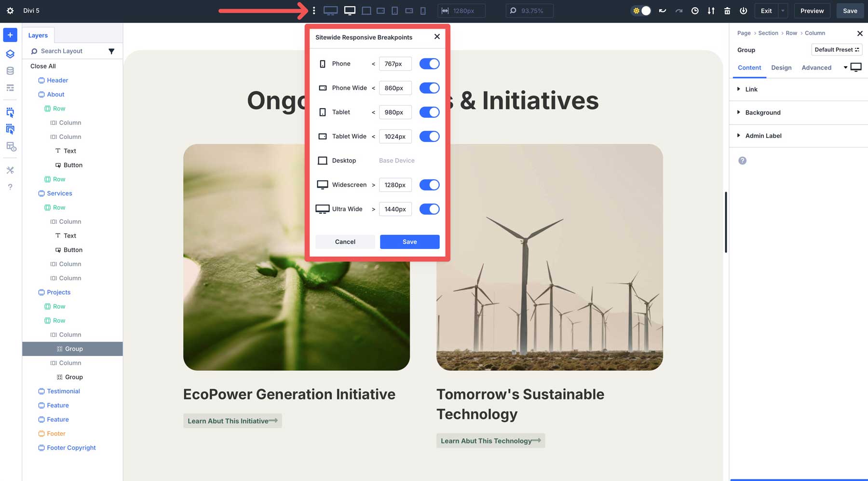Open the Exit dropdown arrow
The height and width of the screenshot is (481, 868).
[x=783, y=11]
